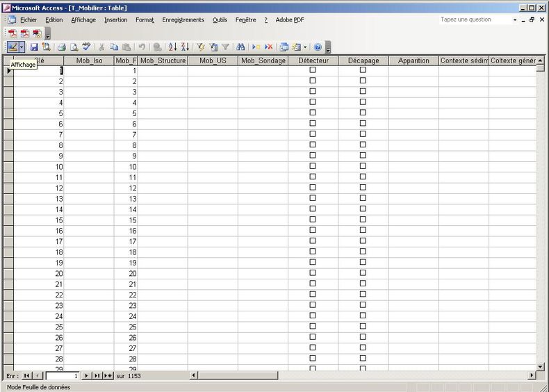This screenshot has height=392, width=549.
Task: Save the table with the floppy icon
Action: [34, 47]
